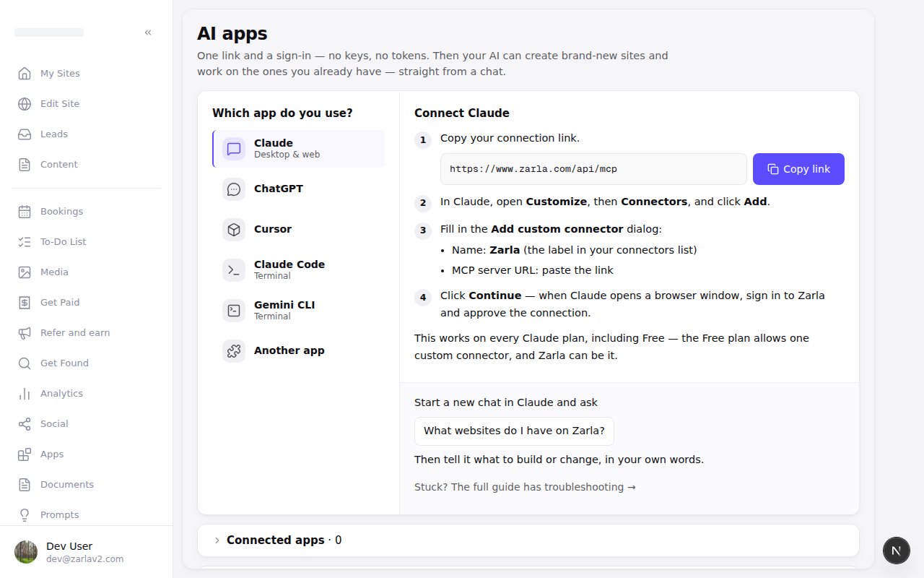Open Edit Site in the sidebar

pos(87,104)
